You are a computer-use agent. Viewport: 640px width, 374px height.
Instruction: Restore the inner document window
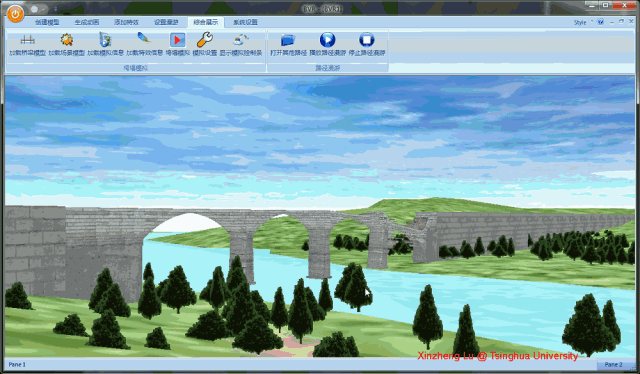(x=621, y=22)
